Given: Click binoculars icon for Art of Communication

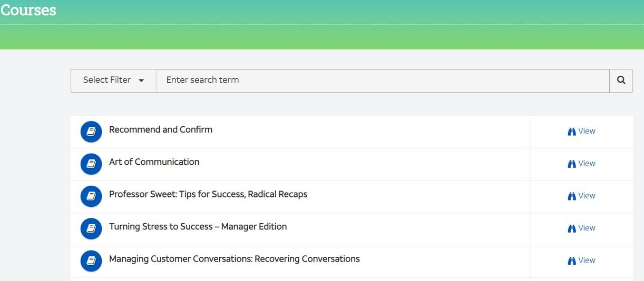Looking at the screenshot, I should (572, 164).
